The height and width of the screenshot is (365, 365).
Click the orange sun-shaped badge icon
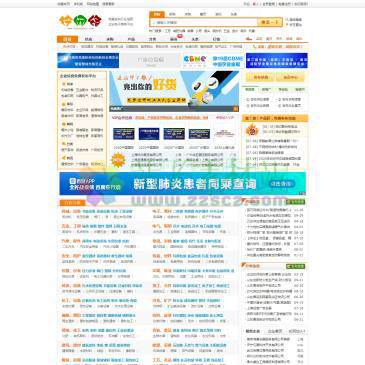coord(118,160)
